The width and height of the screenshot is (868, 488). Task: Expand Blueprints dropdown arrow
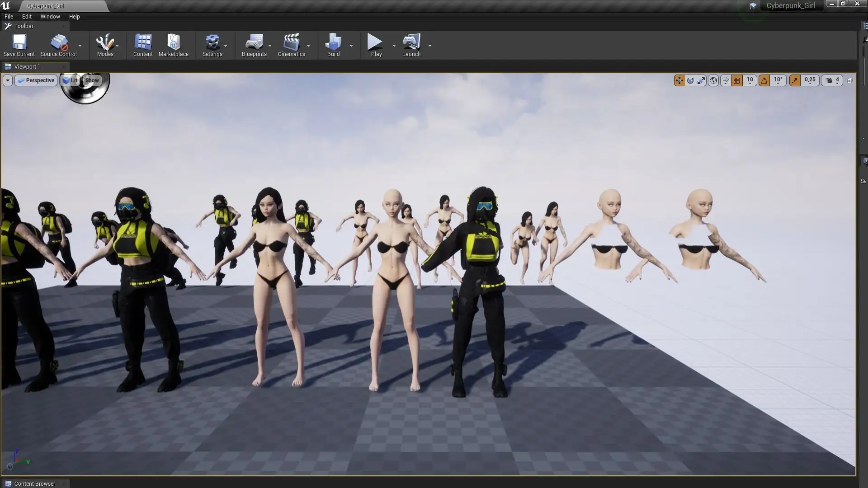point(270,46)
